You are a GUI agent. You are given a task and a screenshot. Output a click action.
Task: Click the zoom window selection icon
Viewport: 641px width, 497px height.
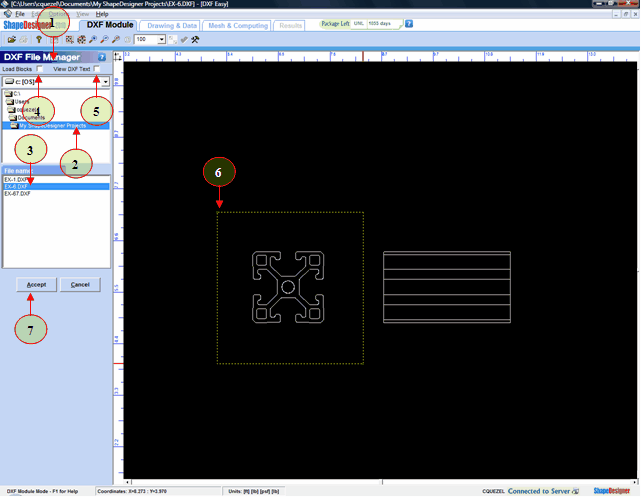click(70, 40)
